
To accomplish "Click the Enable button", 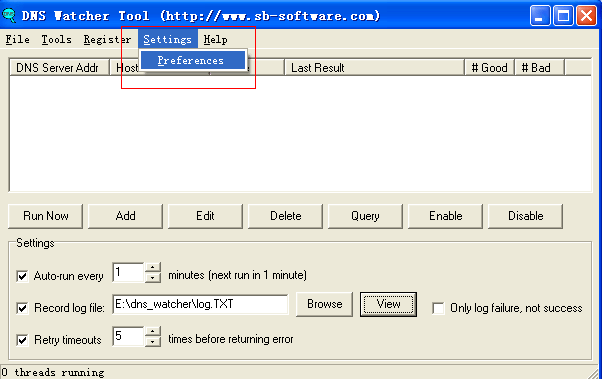I will coord(445,216).
